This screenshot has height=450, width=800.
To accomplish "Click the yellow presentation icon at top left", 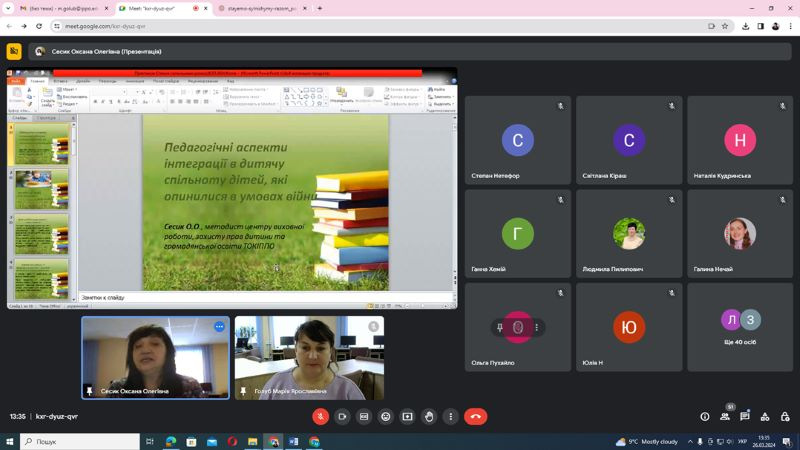I will (x=14, y=52).
